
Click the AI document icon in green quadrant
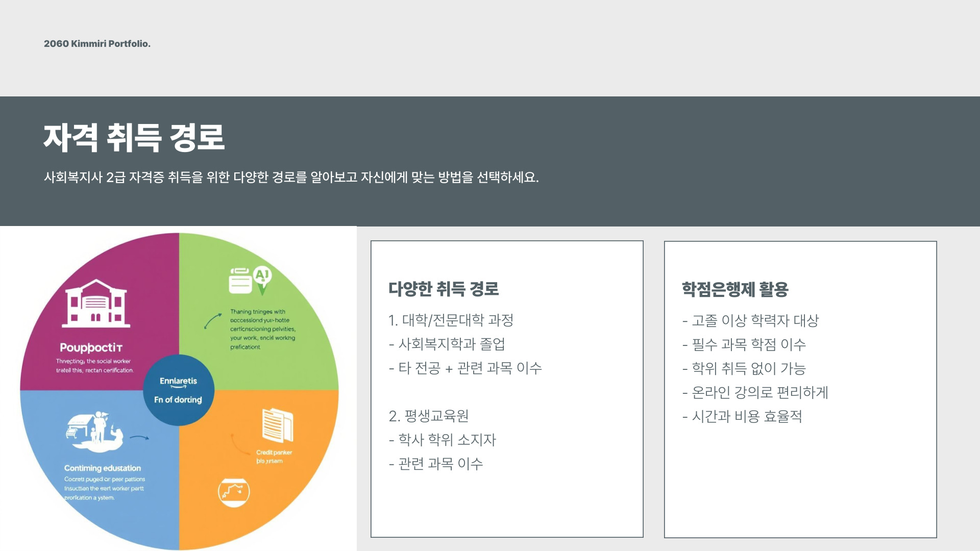[x=250, y=281]
